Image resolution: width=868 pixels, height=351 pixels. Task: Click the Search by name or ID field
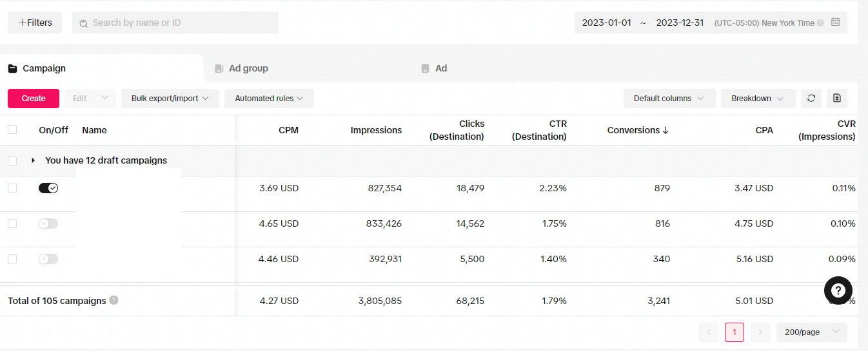pos(175,23)
